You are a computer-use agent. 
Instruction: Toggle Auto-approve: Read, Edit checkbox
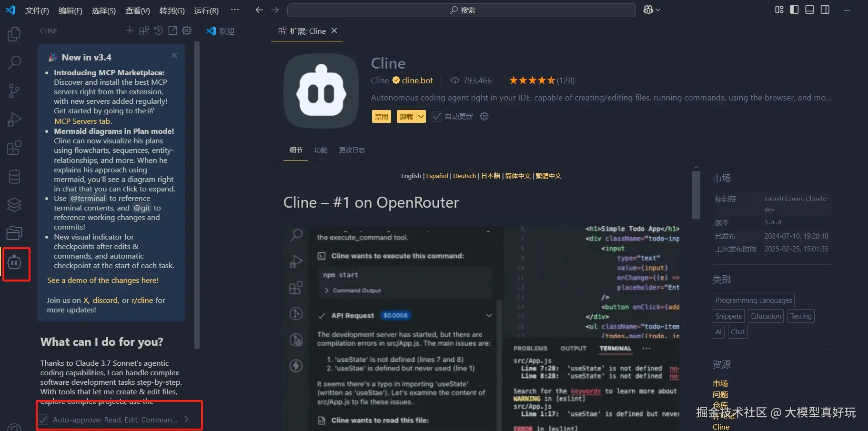coord(43,420)
